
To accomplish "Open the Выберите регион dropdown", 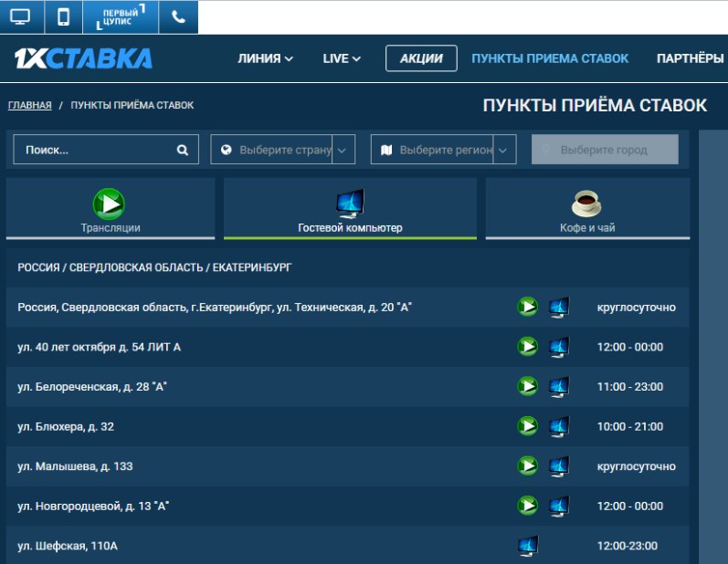I will [443, 150].
